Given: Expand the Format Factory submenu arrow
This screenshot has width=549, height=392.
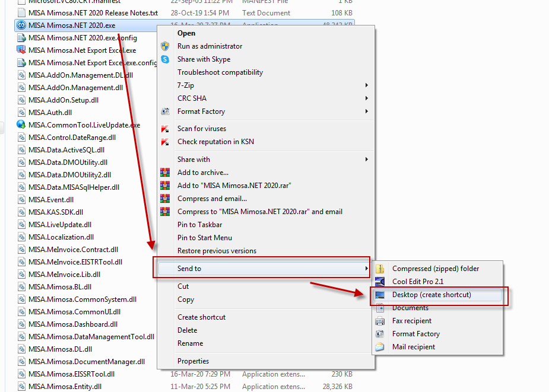Looking at the screenshot, I should pos(366,111).
